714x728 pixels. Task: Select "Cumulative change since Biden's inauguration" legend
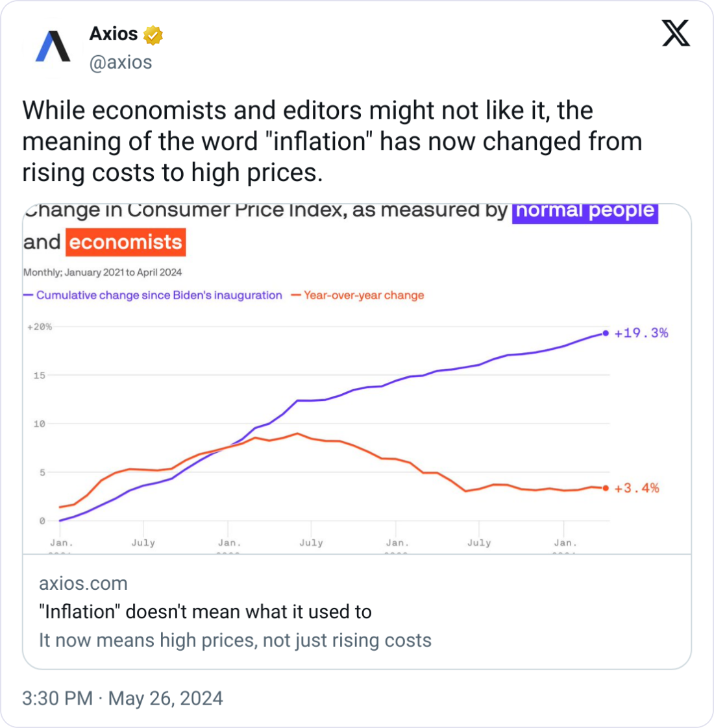click(x=159, y=295)
